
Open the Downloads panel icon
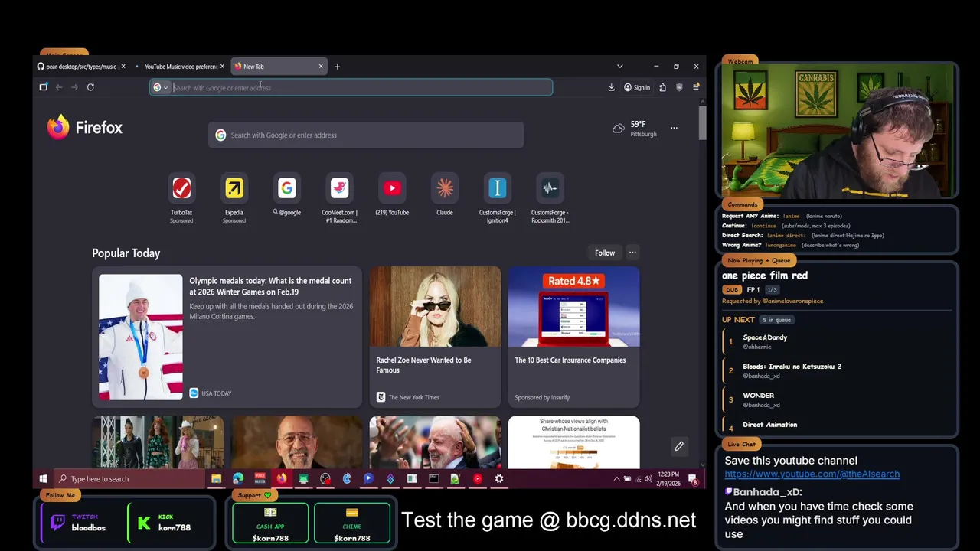(611, 87)
